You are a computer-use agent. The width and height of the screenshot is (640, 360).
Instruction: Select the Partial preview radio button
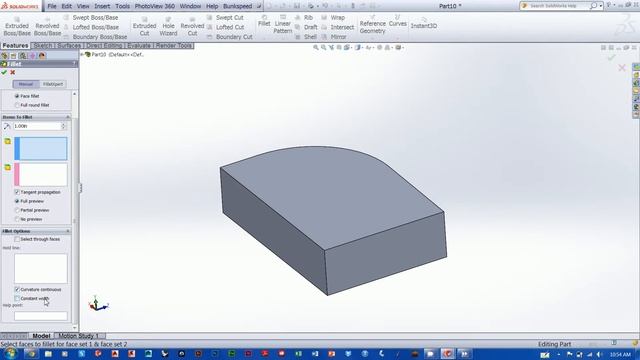17,210
